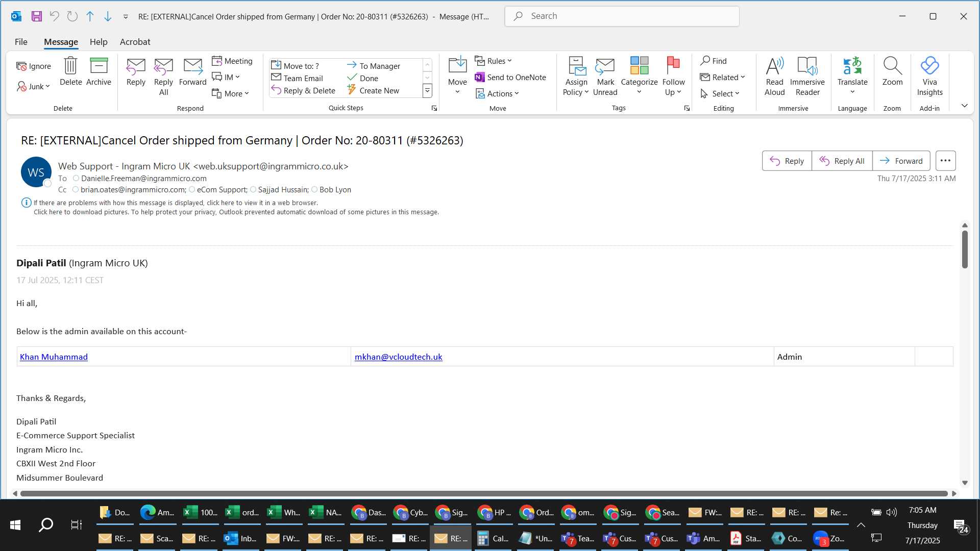Open the Categorize dropdown
The height and width of the screenshot is (551, 980).
pyautogui.click(x=639, y=77)
